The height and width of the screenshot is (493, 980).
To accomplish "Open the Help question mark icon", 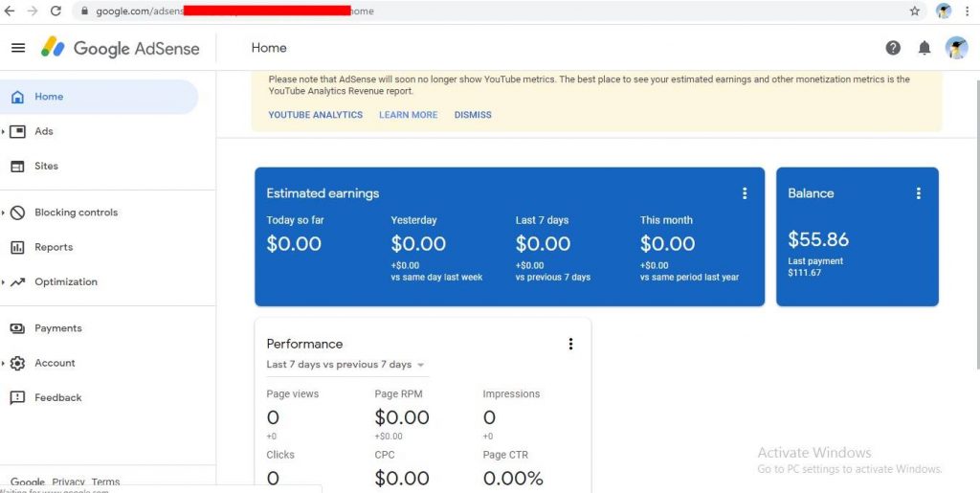I will (x=893, y=48).
